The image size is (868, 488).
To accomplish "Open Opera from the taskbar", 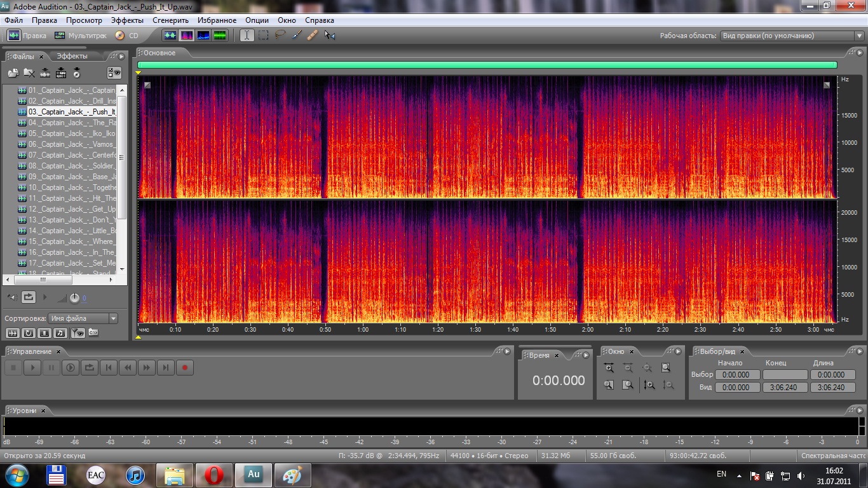I will (x=214, y=475).
